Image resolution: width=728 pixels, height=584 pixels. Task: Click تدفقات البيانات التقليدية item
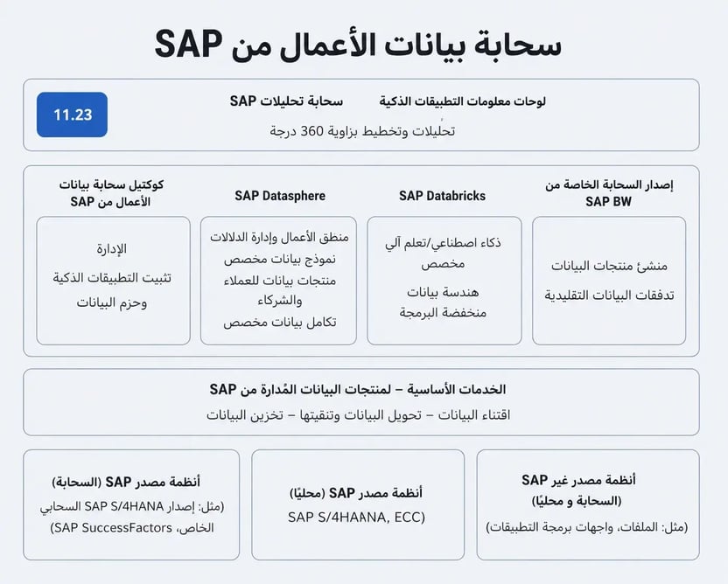pos(609,295)
